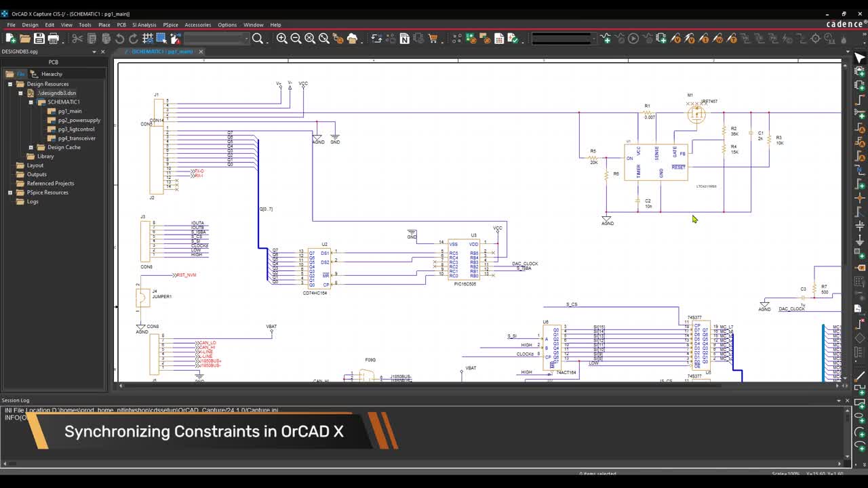Collapse SCHEMATIC1 folder node
Viewport: 868px width, 488px height.
(31, 102)
